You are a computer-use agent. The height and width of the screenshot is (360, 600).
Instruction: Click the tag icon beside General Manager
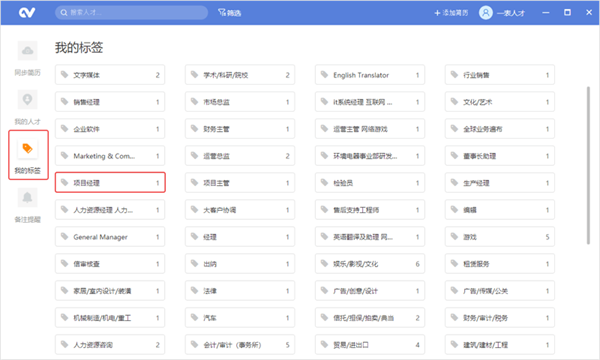[65, 236]
